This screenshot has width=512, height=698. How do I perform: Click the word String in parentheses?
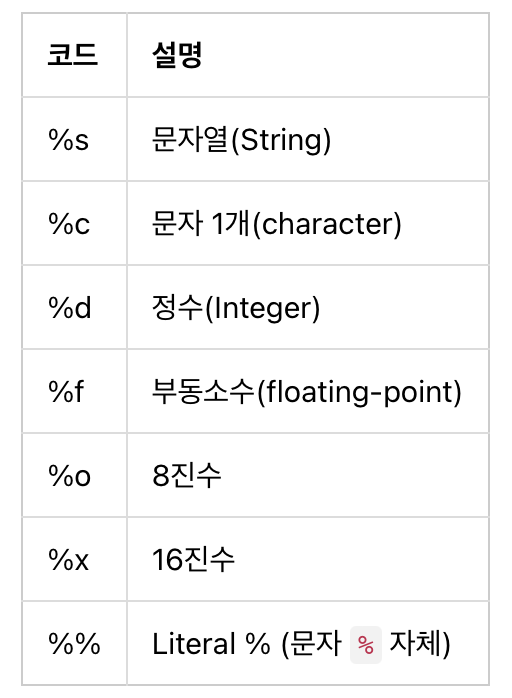pyautogui.click(x=280, y=140)
